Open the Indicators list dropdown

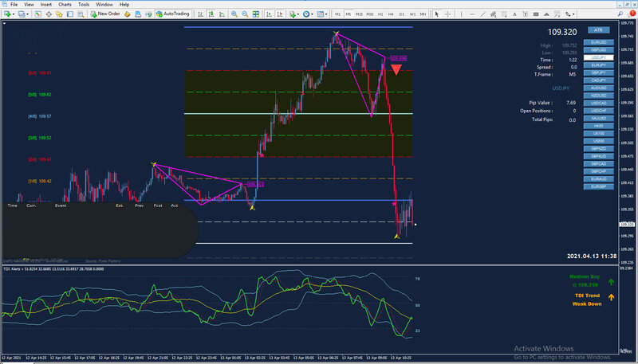pyautogui.click(x=293, y=14)
